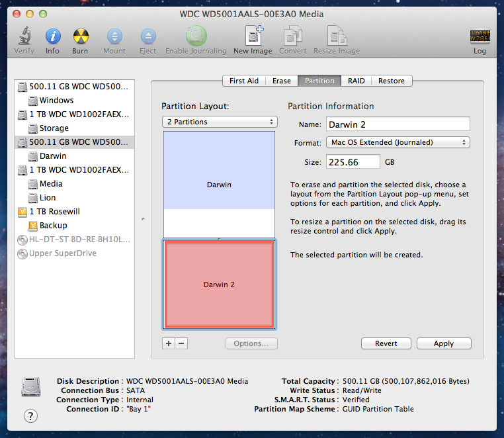Click Disk Description WDC WD5001AALS-00E3A0 Media value

coord(187,381)
